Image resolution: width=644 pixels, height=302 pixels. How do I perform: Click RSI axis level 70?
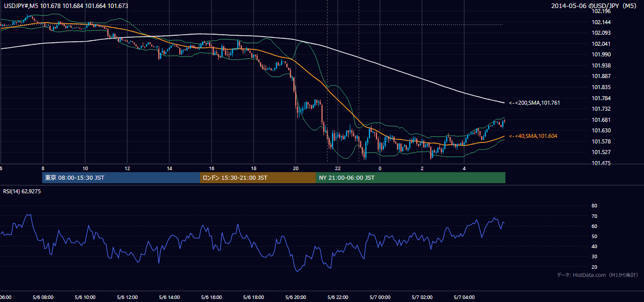pyautogui.click(x=594, y=216)
